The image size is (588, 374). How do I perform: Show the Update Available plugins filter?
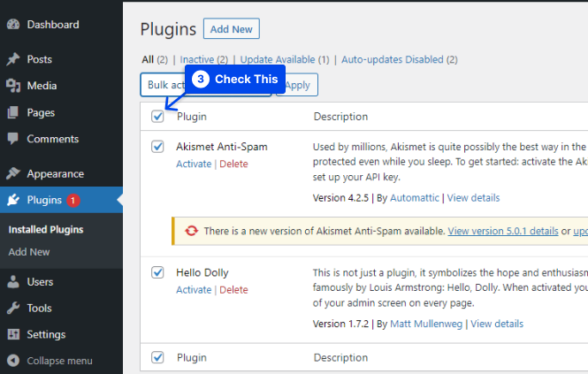tap(277, 59)
